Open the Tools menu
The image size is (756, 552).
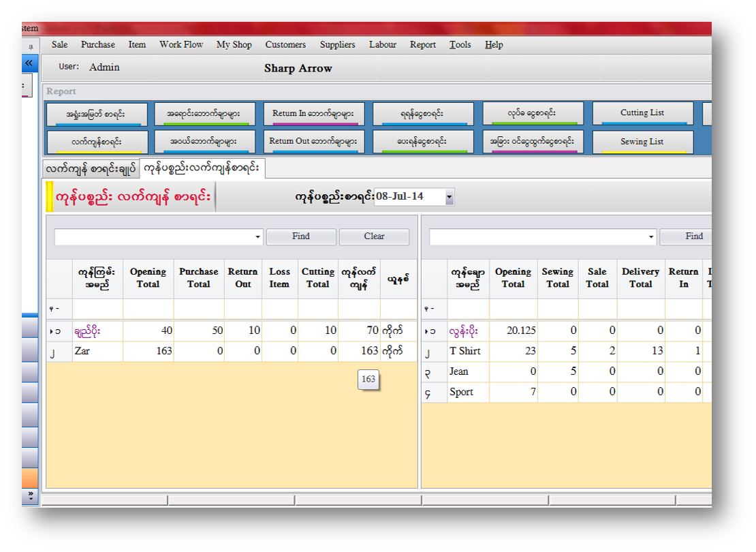click(x=460, y=45)
